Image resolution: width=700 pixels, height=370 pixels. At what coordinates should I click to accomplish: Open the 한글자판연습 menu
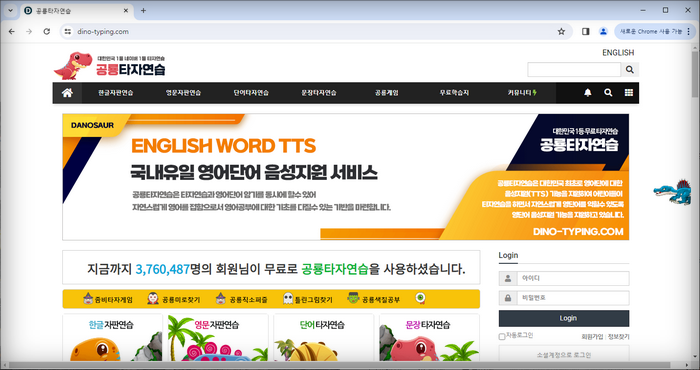pyautogui.click(x=116, y=93)
